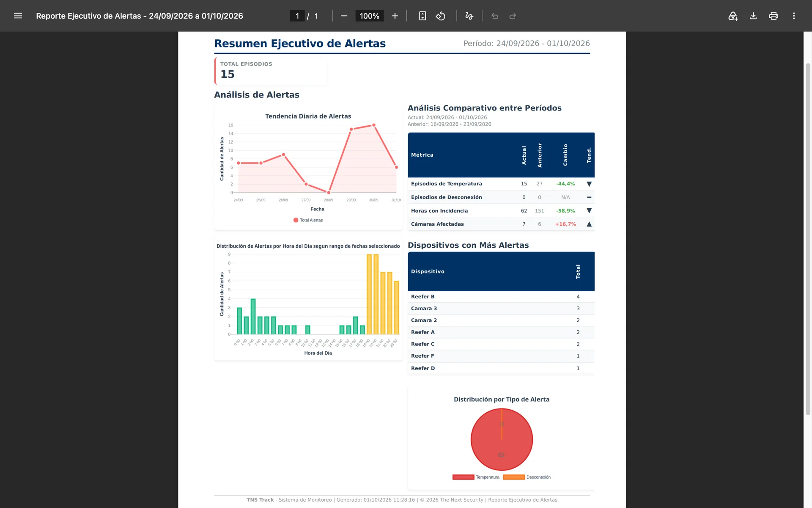Click the zoom out minus button
This screenshot has height=508, width=812.
tap(344, 16)
